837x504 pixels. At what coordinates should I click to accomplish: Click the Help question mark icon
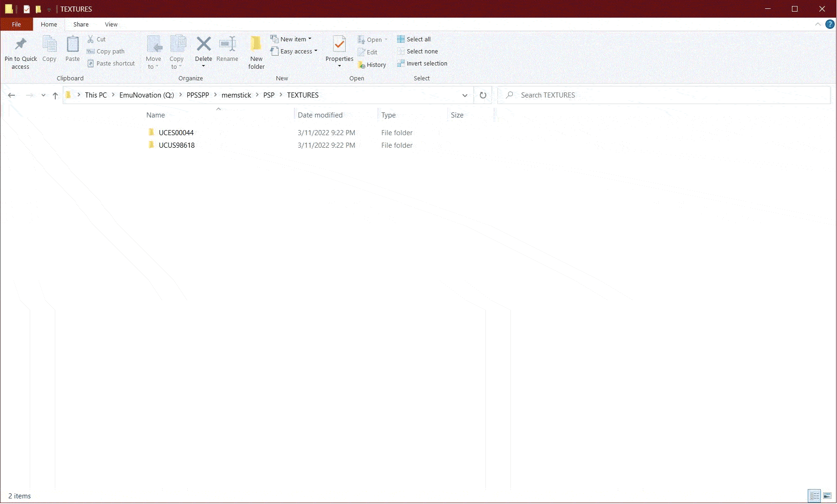[830, 24]
